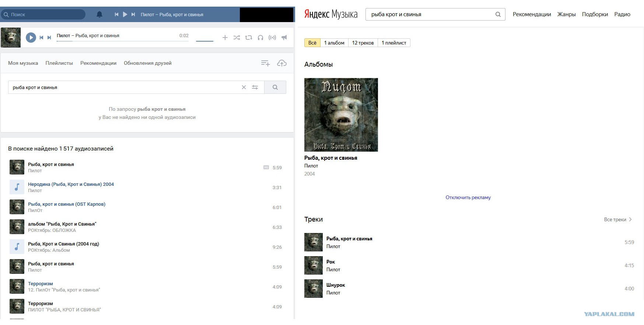Focus the VK global Поиск field
644x325 pixels.
pyautogui.click(x=43, y=14)
